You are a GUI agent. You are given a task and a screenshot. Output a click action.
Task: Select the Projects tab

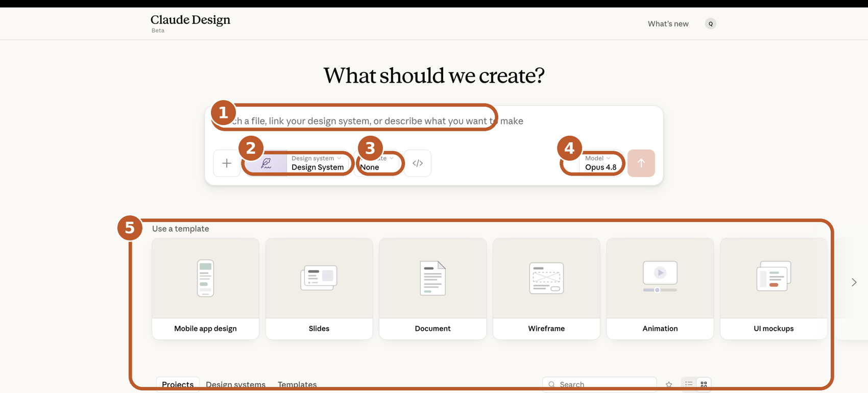click(178, 384)
